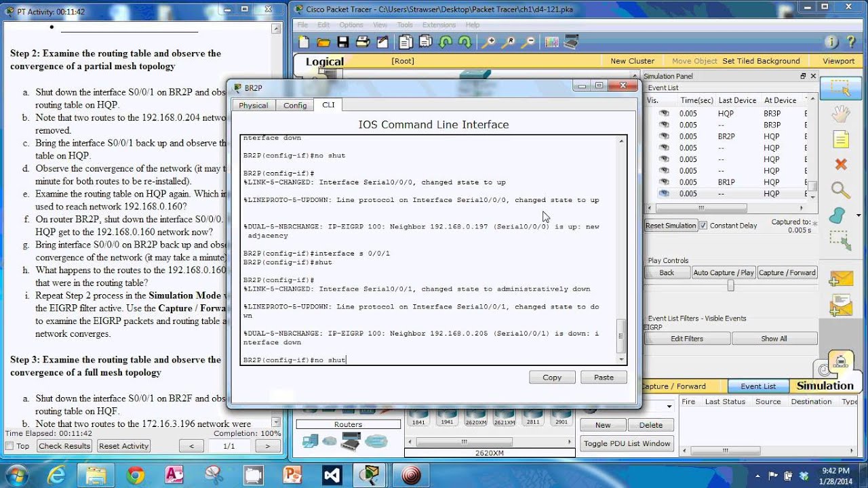Switch to Event List tab at bottom right
868x488 pixels.
coord(758,386)
